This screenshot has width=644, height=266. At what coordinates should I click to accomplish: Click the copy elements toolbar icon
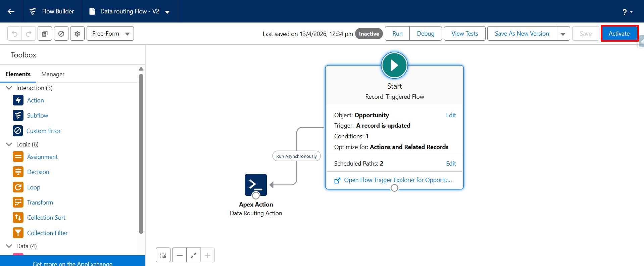(45, 34)
